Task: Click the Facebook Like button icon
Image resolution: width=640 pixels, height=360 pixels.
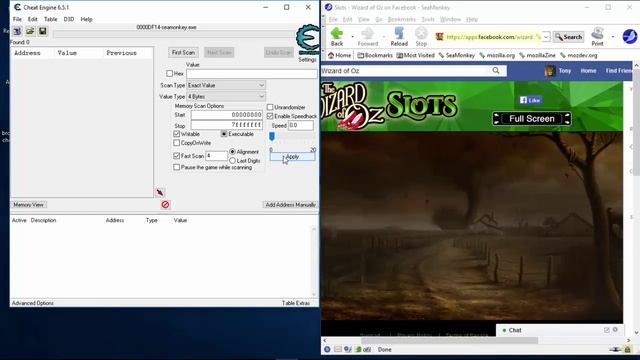Action: 530,100
